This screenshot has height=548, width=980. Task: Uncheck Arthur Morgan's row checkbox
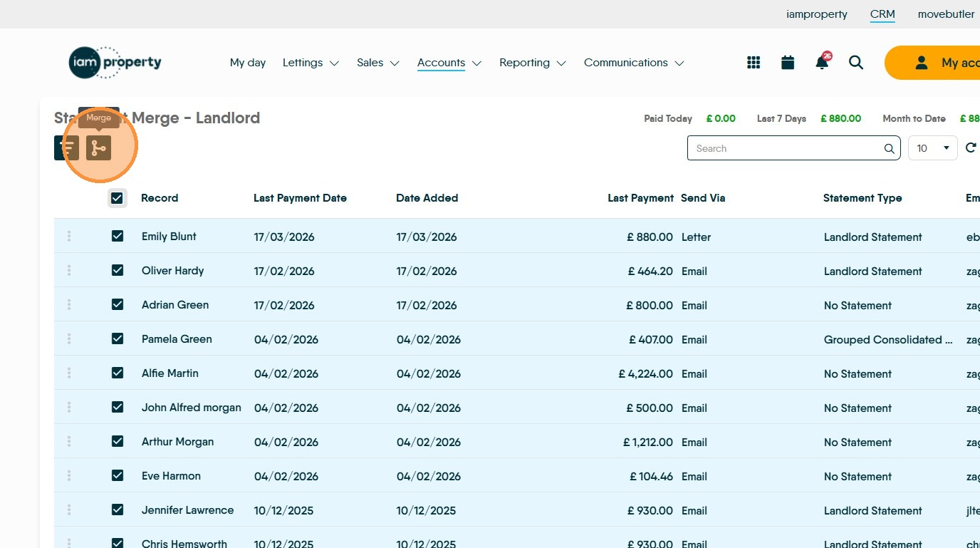(x=118, y=441)
